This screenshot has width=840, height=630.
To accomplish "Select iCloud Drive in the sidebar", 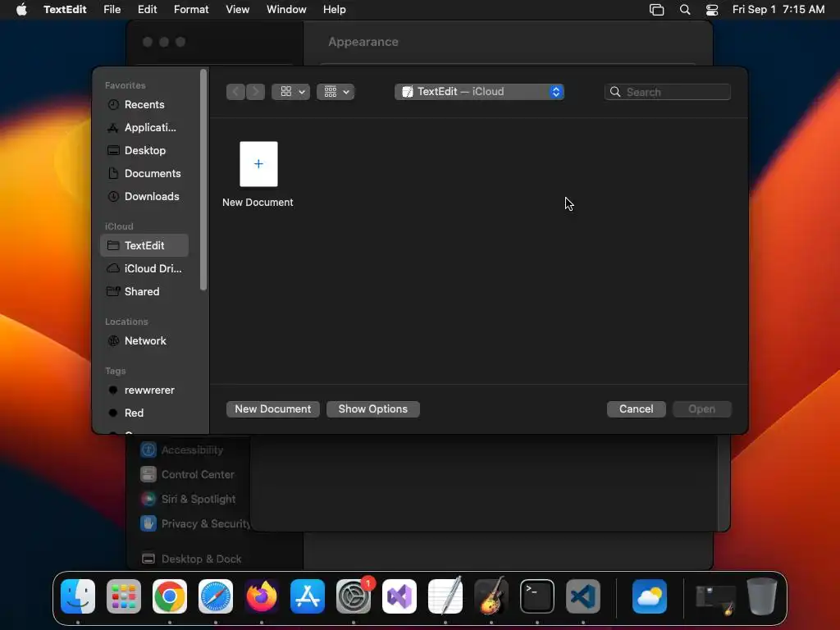I will [144, 268].
